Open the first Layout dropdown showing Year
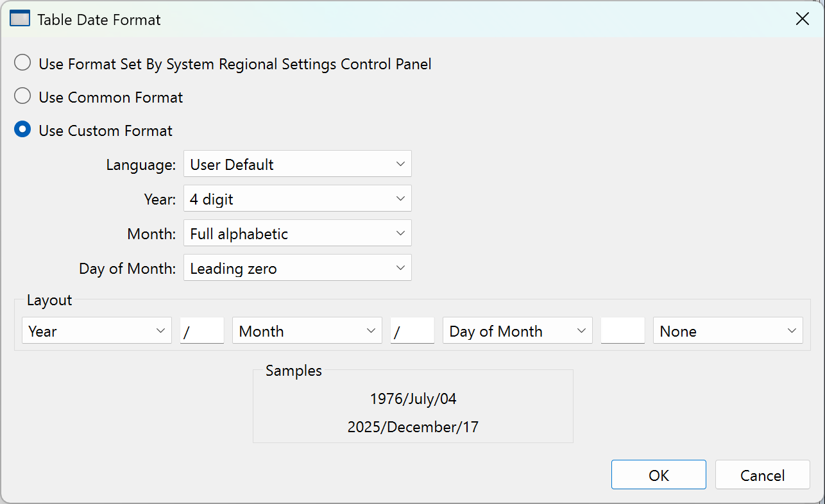 [97, 331]
